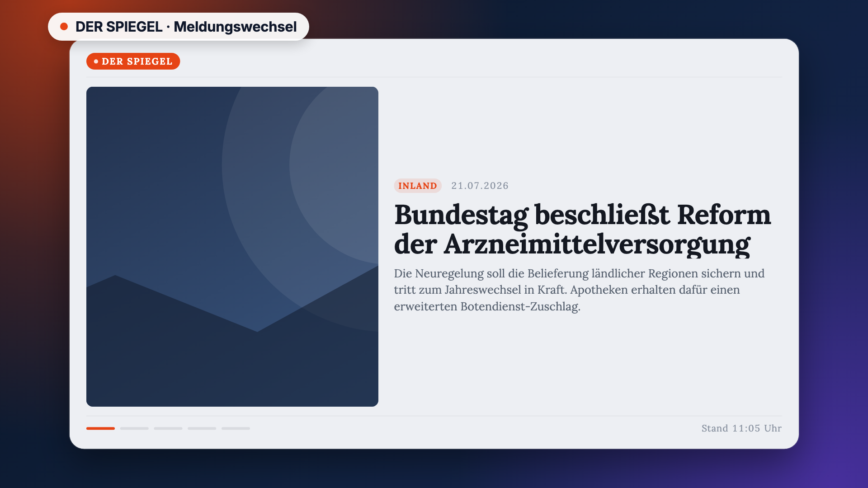Screen dimensions: 868x488
Task: Click the date 21.07.2026
Action: [x=480, y=186]
